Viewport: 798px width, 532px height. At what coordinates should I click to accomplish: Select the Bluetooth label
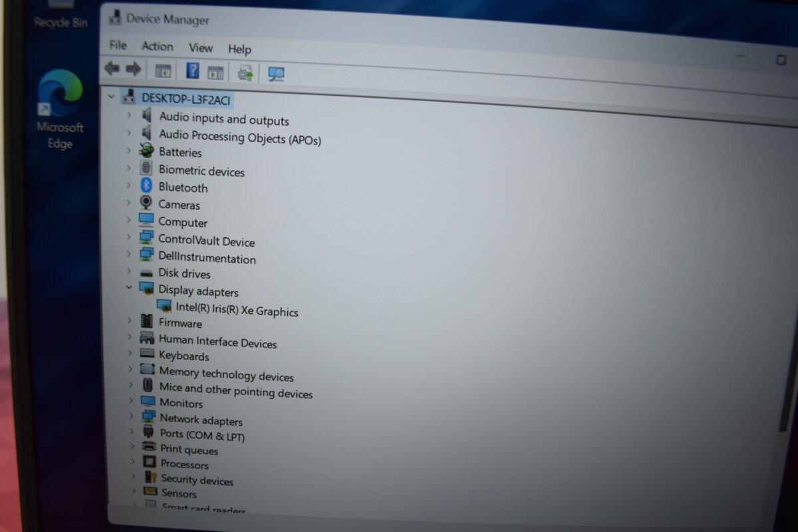click(183, 188)
